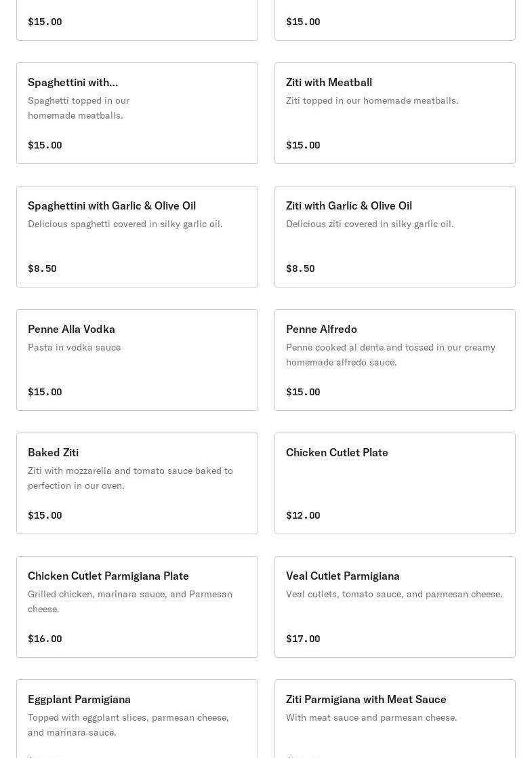Screen dimensions: 532x758
Task: Select the Ziti with Meatball menu item
Action: click(x=394, y=113)
